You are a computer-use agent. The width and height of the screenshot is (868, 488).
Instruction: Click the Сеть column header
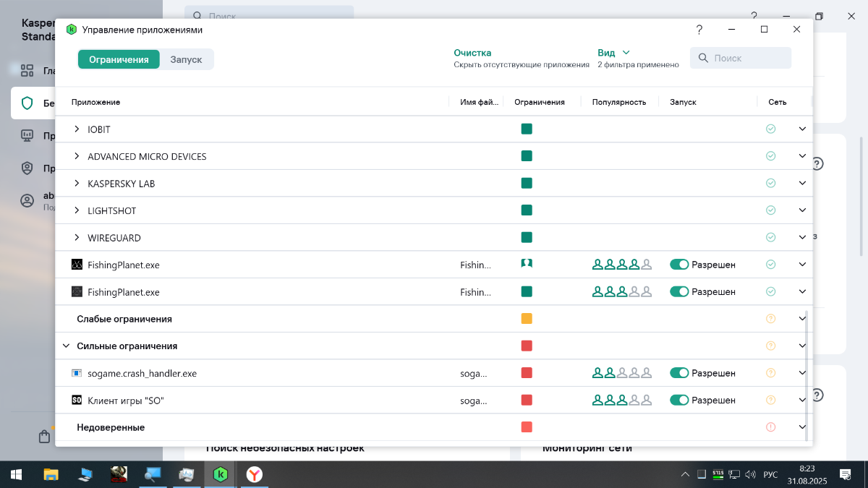click(x=777, y=102)
